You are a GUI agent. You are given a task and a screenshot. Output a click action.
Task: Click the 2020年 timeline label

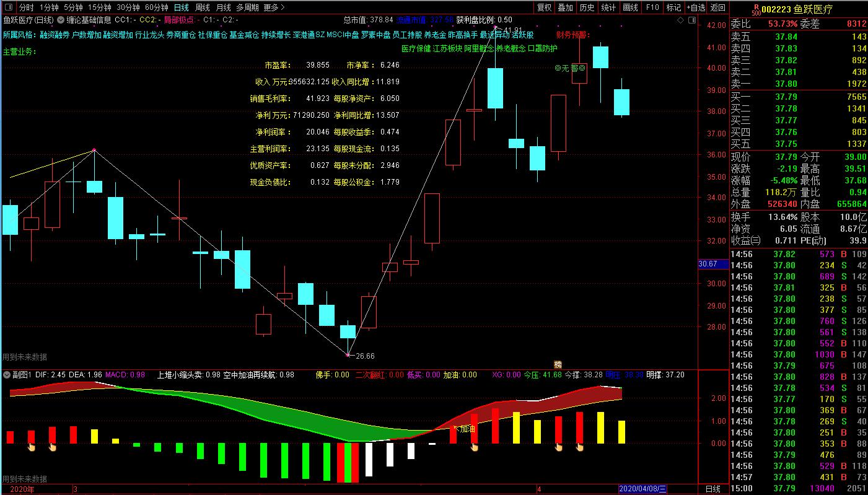[22, 489]
